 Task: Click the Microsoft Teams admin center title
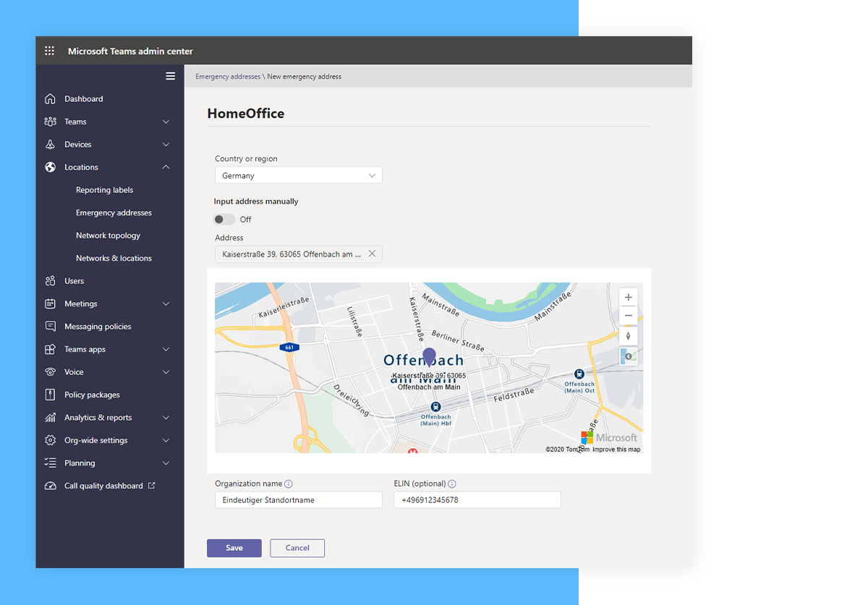[130, 51]
